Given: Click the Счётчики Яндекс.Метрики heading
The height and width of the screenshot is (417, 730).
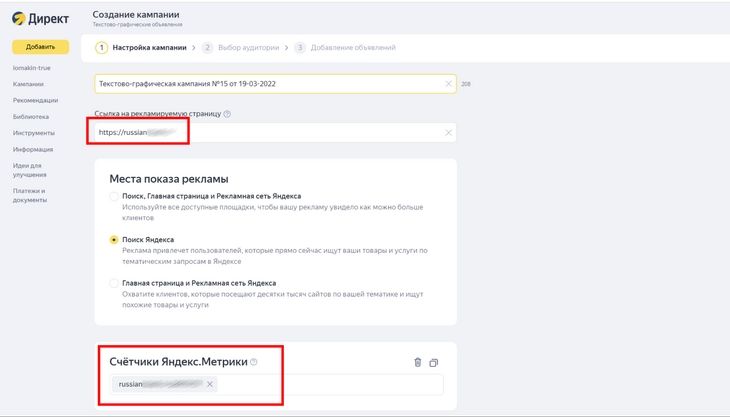Looking at the screenshot, I should [178, 362].
